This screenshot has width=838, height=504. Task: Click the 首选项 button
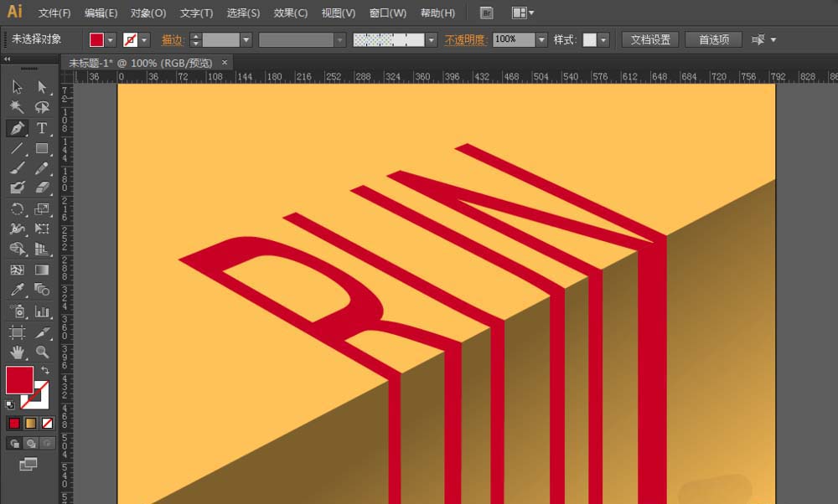click(713, 40)
